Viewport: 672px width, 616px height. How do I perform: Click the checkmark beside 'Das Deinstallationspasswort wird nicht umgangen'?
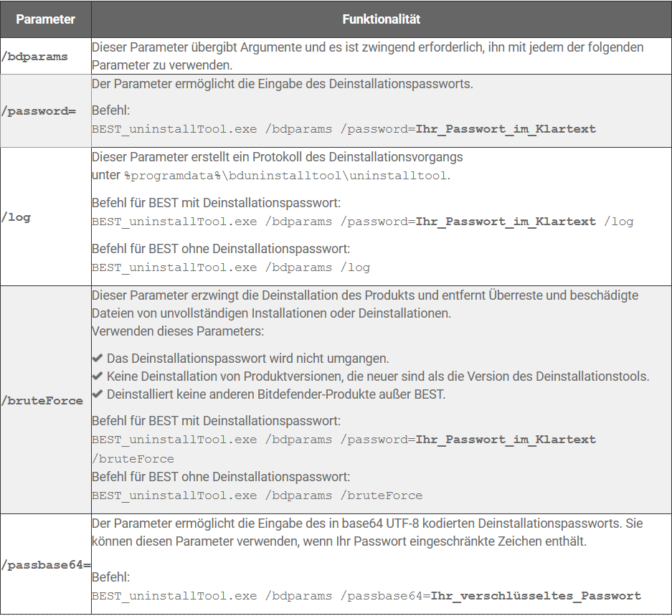(98, 358)
